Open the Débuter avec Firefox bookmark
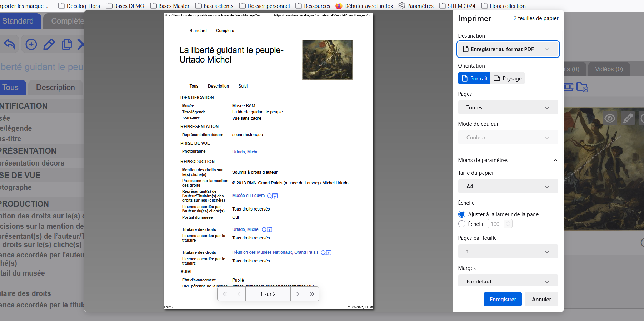The height and width of the screenshot is (321, 644). coord(364,6)
